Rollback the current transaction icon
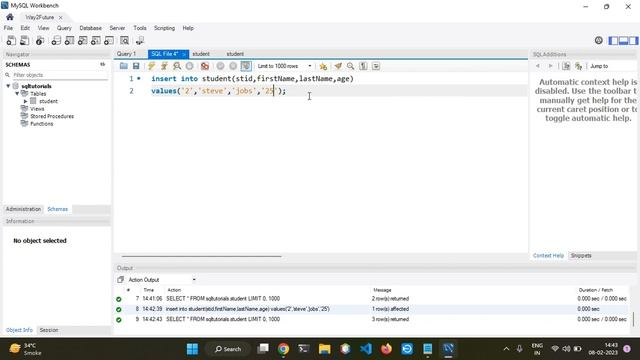 (233, 66)
